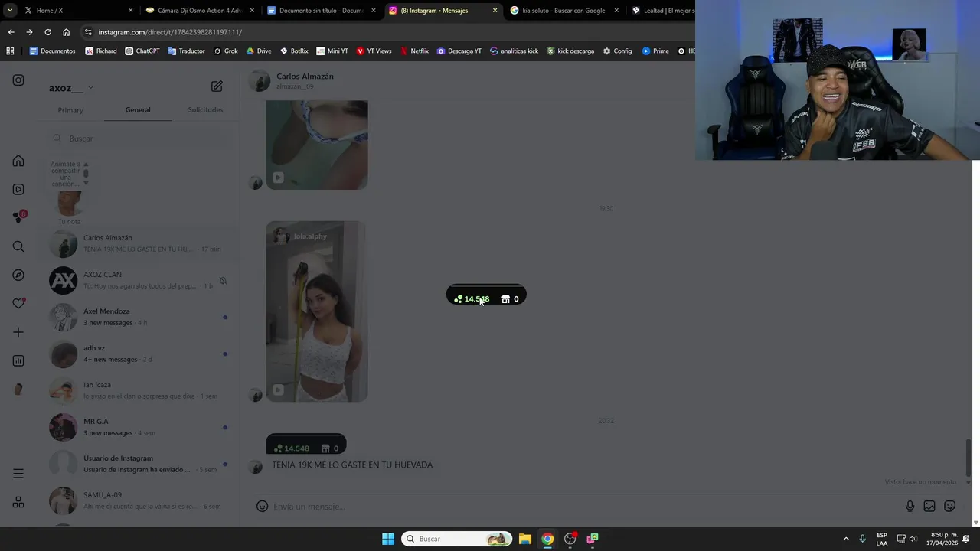Open the hamburger More menu in sidebar
Image resolution: width=980 pixels, height=551 pixels.
(x=18, y=474)
